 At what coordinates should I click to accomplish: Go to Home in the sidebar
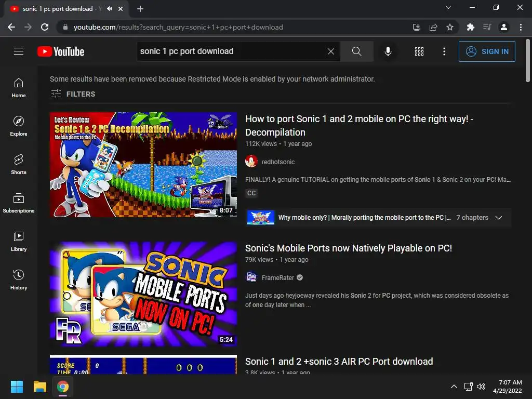pyautogui.click(x=19, y=87)
